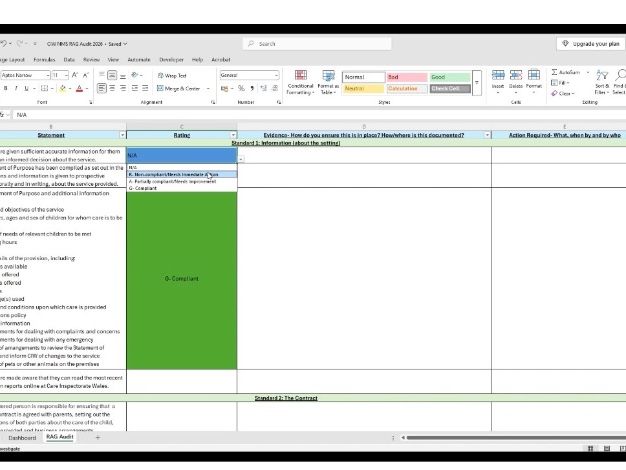The width and height of the screenshot is (626, 470).
Task: Open Sort & Filter menu
Action: [x=602, y=82]
